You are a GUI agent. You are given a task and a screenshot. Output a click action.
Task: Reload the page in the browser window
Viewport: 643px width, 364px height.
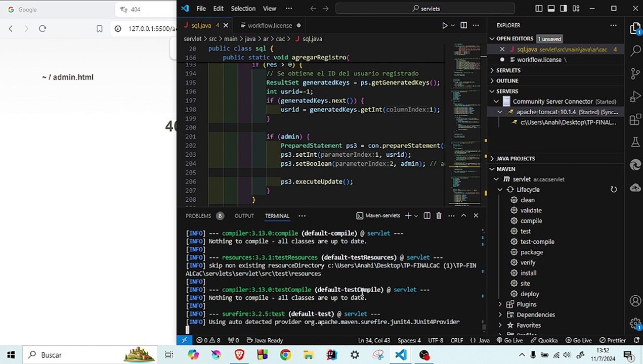tap(42, 29)
